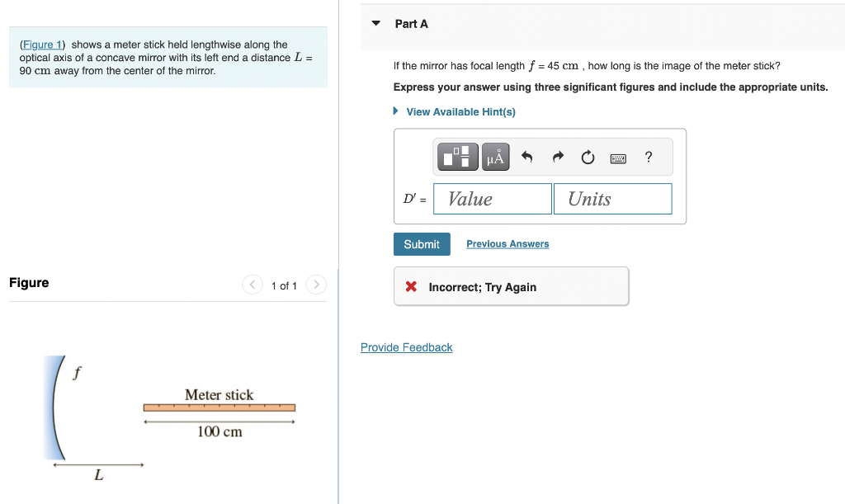
Task: Click the redo arrow in answer toolbar
Action: [557, 157]
